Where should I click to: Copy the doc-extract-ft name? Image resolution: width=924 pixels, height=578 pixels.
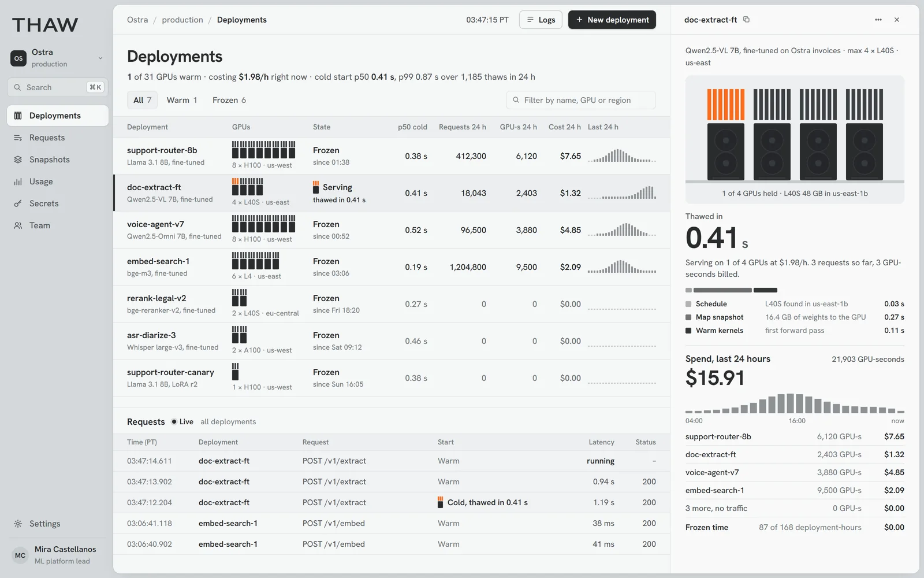pos(746,20)
